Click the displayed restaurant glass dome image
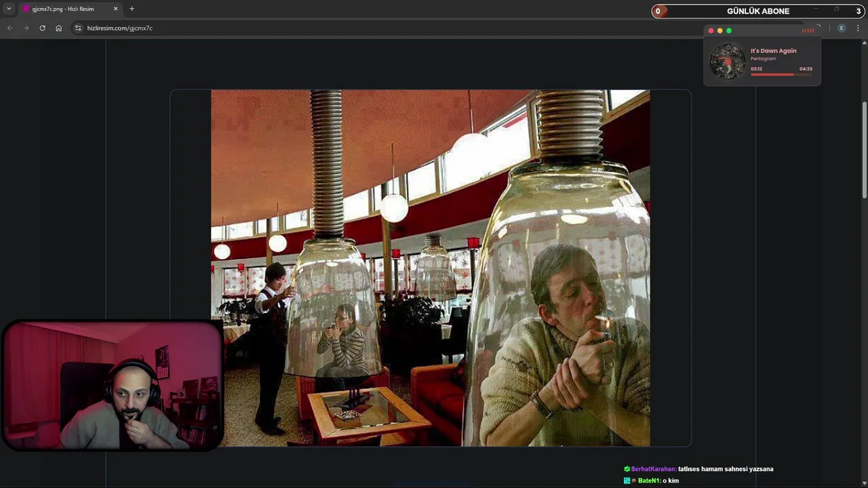This screenshot has width=868, height=488. [430, 268]
